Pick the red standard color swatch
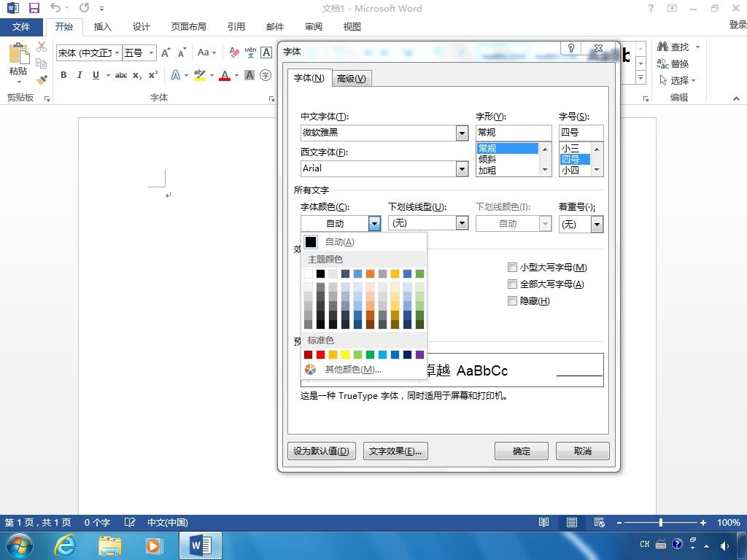Image resolution: width=747 pixels, height=560 pixels. click(321, 355)
